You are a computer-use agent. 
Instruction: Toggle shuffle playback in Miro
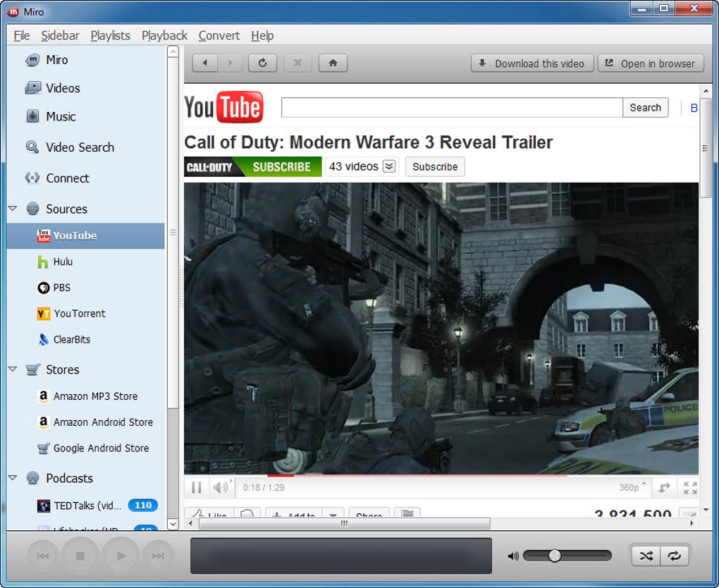(646, 556)
